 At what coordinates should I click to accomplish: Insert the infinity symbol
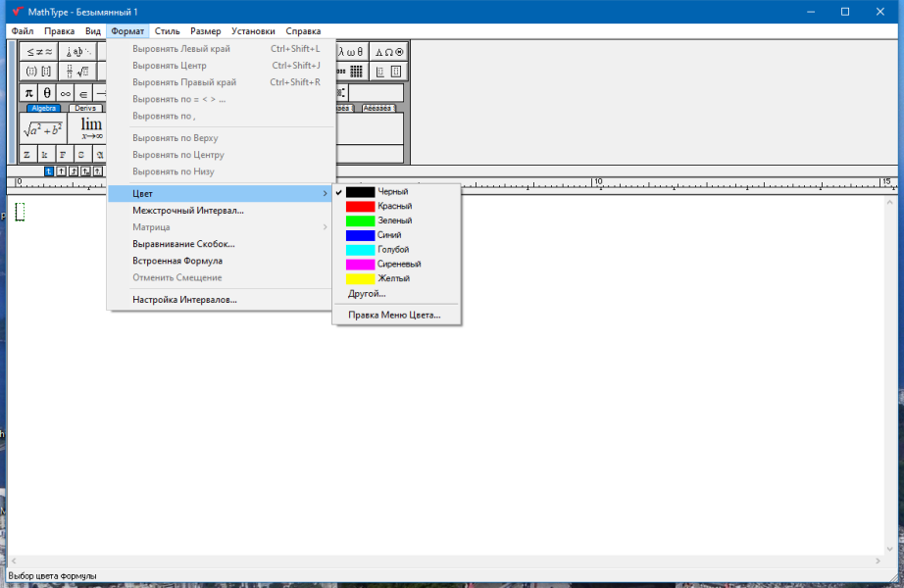click(66, 93)
